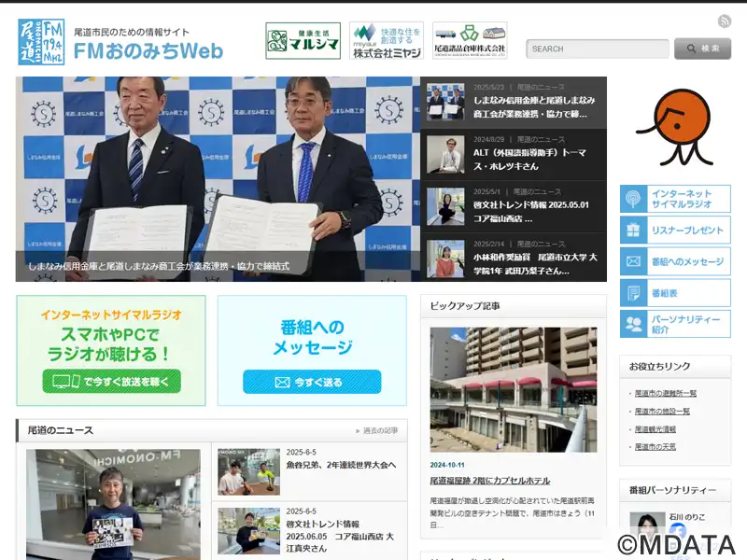Click the gift box icon for listener present

coord(633,230)
